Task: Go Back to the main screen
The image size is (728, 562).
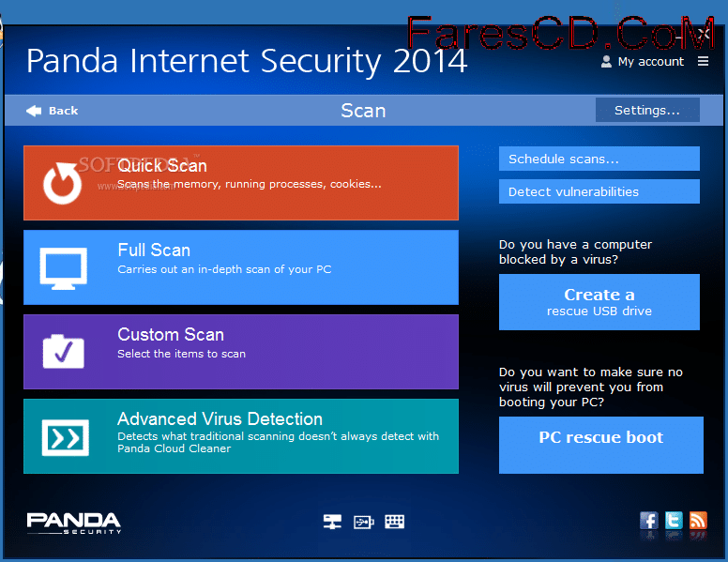Action: [52, 111]
